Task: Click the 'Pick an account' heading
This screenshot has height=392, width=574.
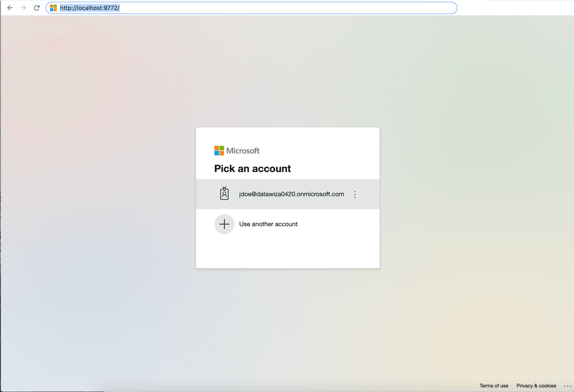Action: coord(253,169)
